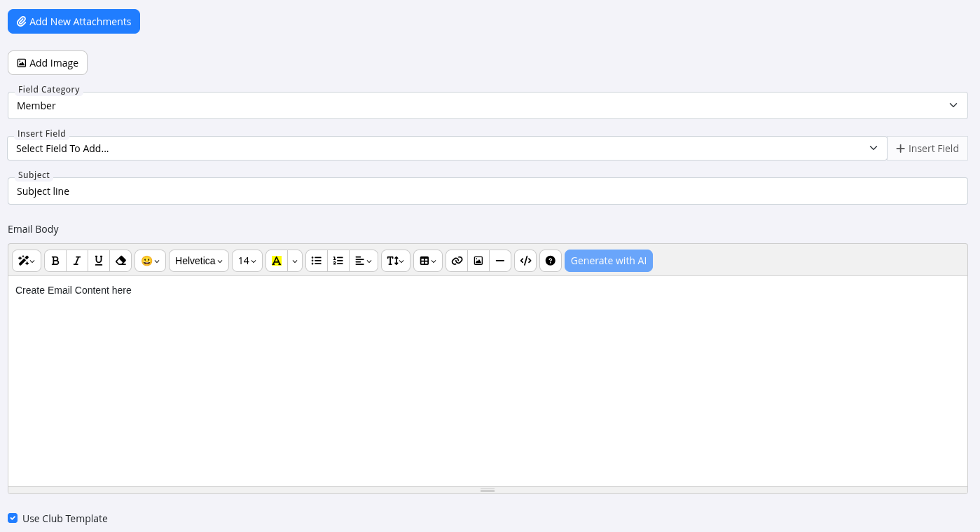This screenshot has height=532, width=980.
Task: Insert a horizontal rule line
Action: (500, 261)
